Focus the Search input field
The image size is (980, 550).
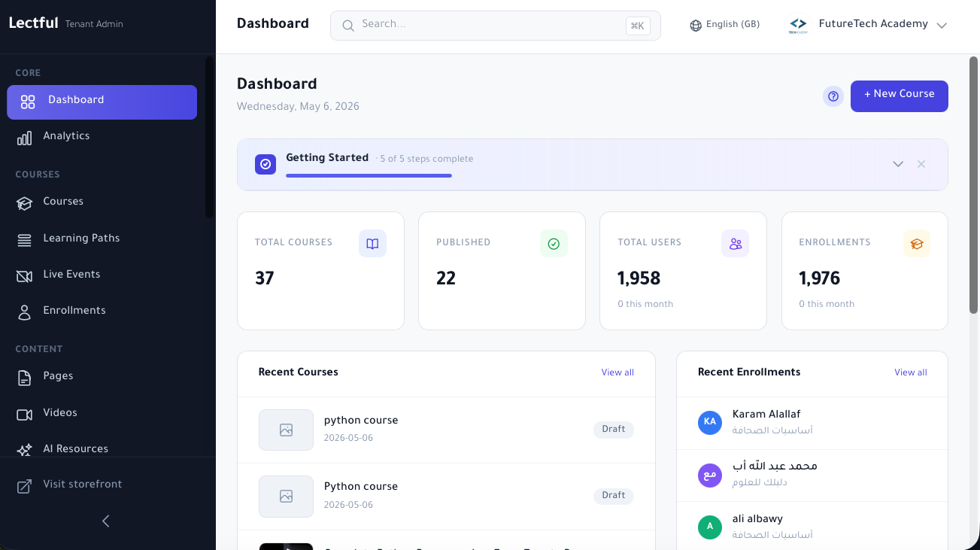pyautogui.click(x=496, y=26)
